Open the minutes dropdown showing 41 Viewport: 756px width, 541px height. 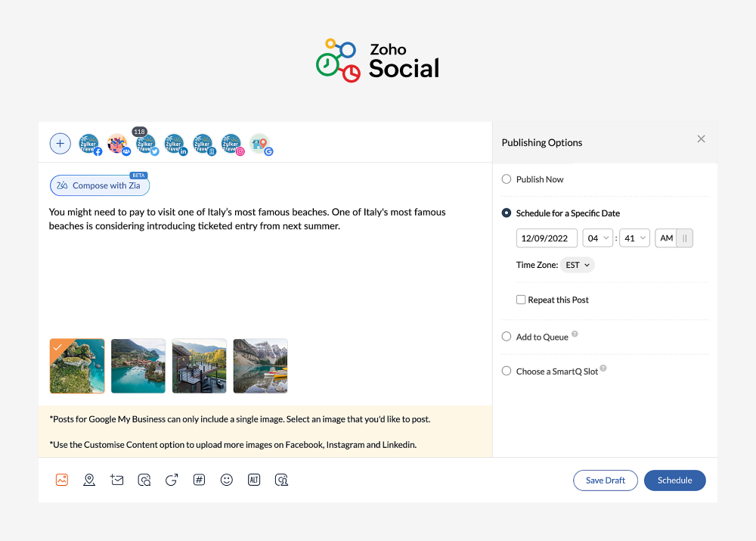click(x=634, y=238)
